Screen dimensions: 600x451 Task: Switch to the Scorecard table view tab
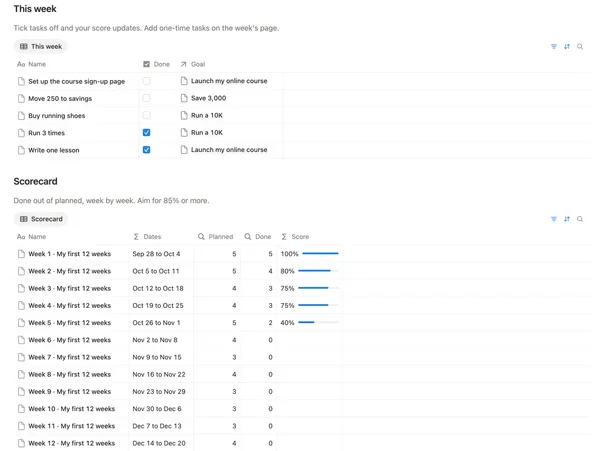[41, 219]
